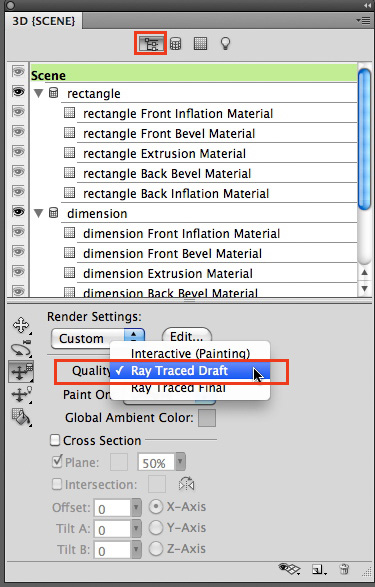Viewport: 375px width, 587px height.
Task: Enable the Cross Section checkbox
Action: click(x=55, y=440)
